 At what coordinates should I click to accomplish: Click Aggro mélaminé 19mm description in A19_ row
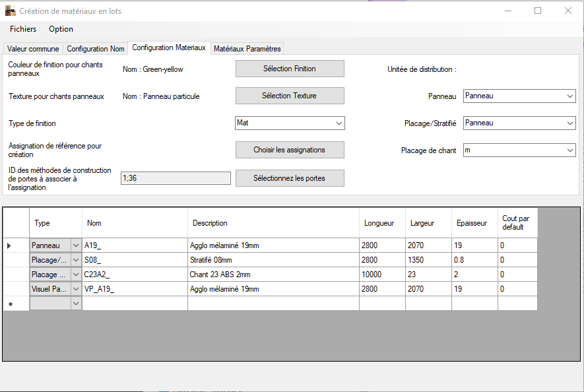273,245
